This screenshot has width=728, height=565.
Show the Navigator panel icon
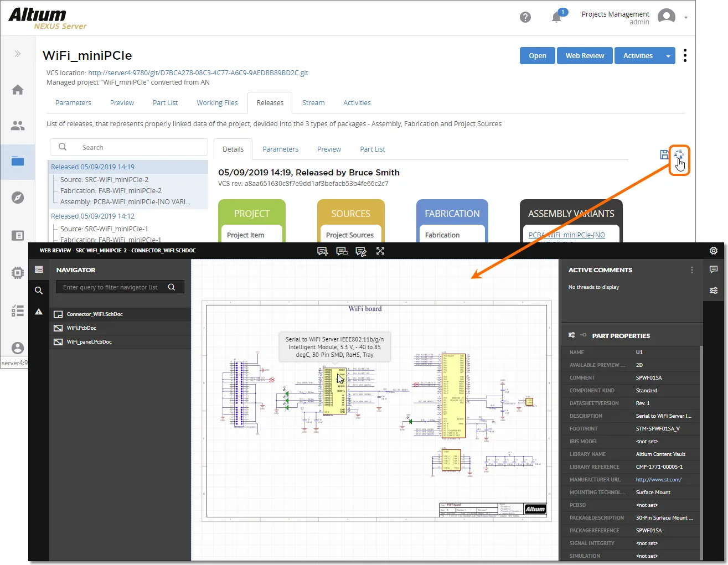coord(39,269)
